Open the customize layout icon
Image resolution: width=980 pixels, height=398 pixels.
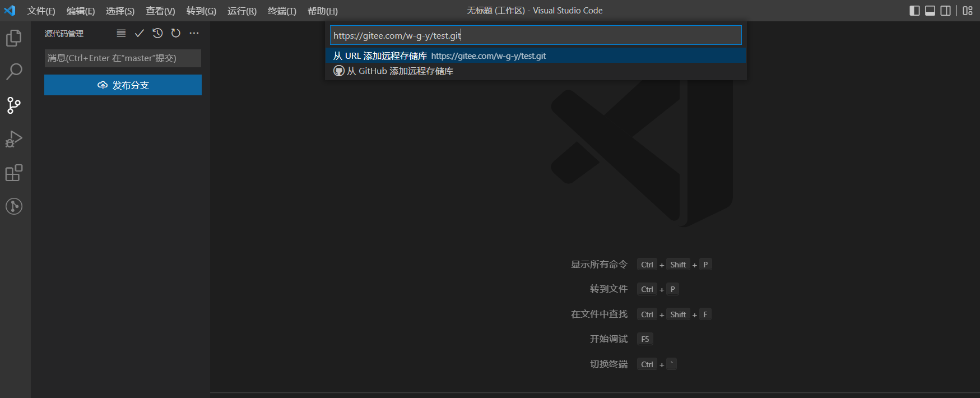[968, 11]
